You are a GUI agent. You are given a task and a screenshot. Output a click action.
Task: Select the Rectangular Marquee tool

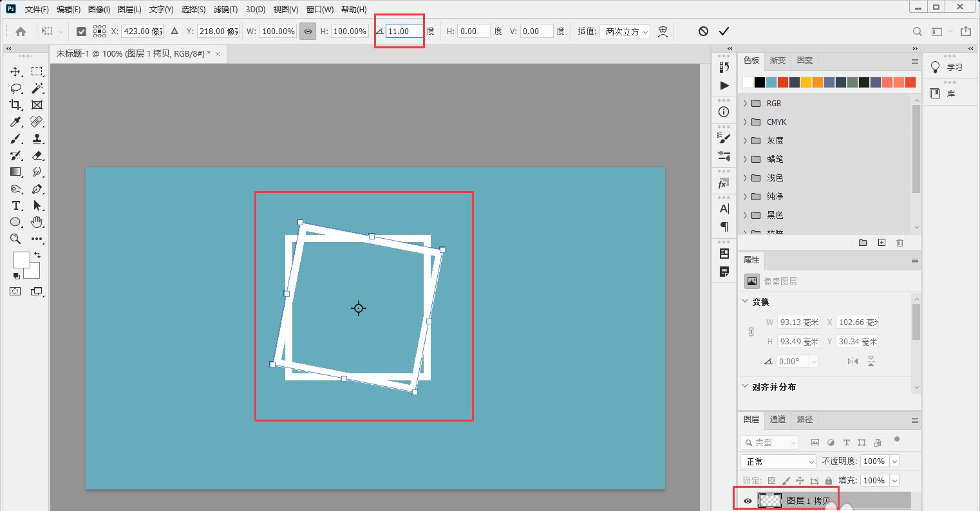click(x=37, y=71)
